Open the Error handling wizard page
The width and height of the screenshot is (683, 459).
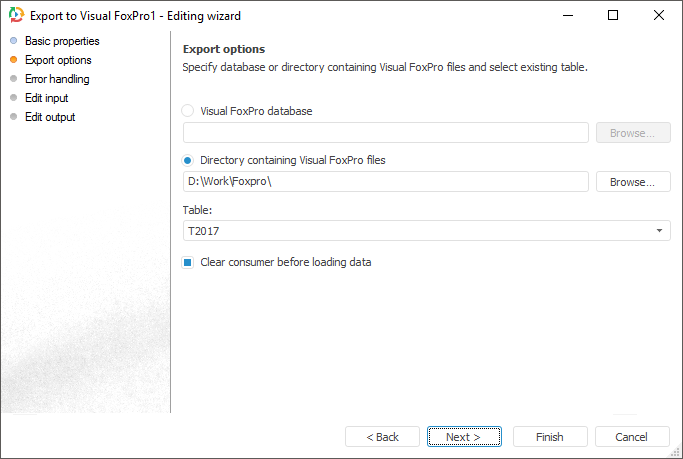pyautogui.click(x=57, y=79)
